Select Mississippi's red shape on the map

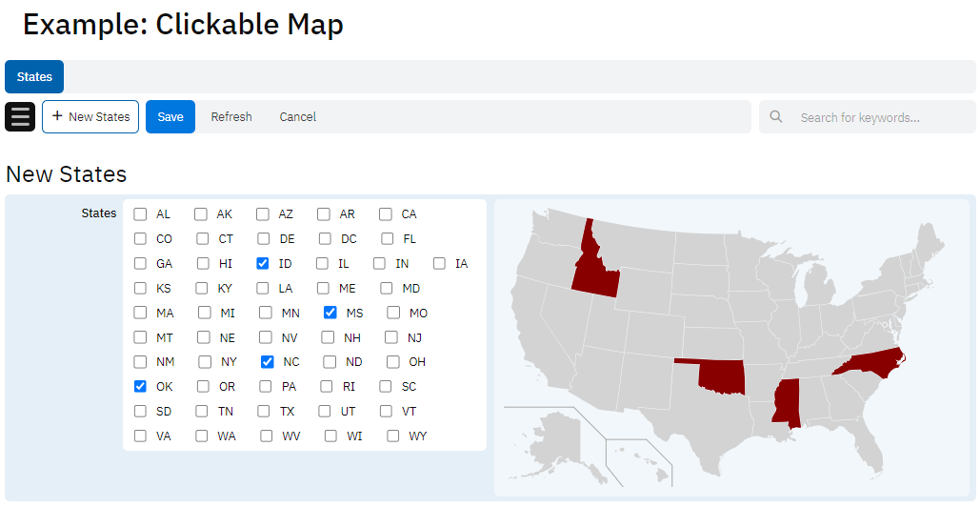pos(787,402)
